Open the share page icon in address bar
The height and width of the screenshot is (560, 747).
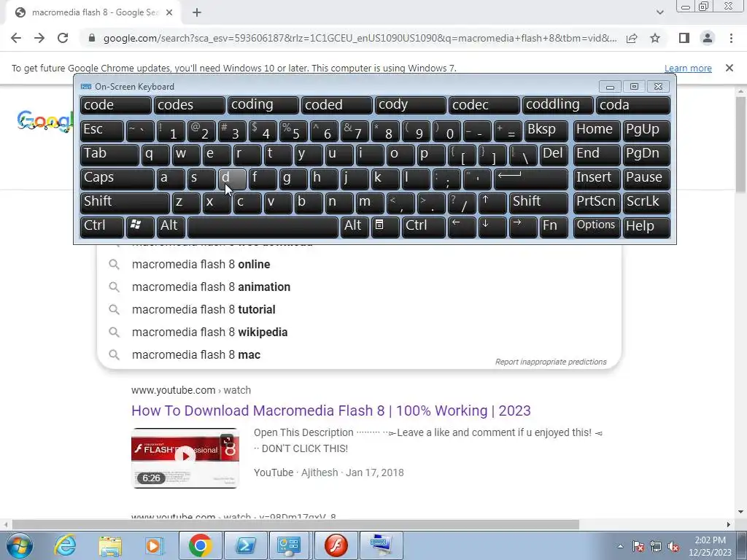click(632, 38)
